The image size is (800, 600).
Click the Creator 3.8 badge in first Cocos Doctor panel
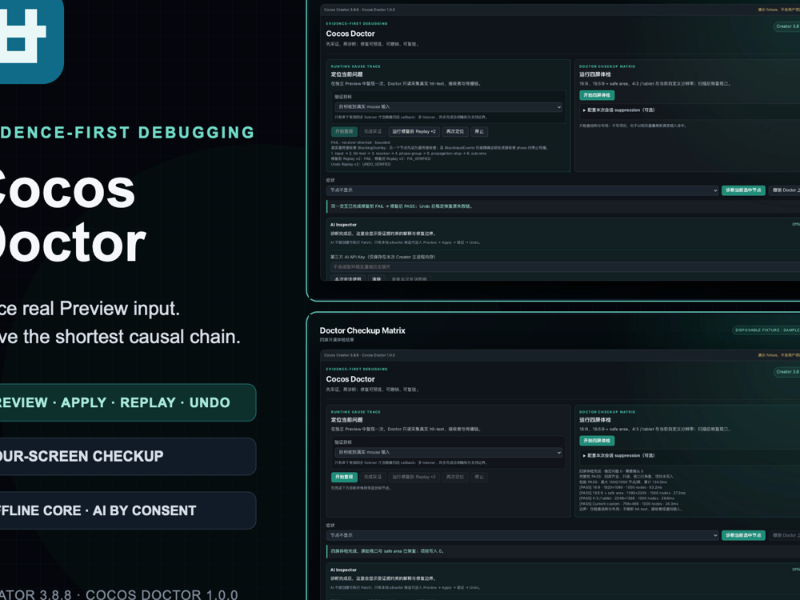pyautogui.click(x=787, y=27)
